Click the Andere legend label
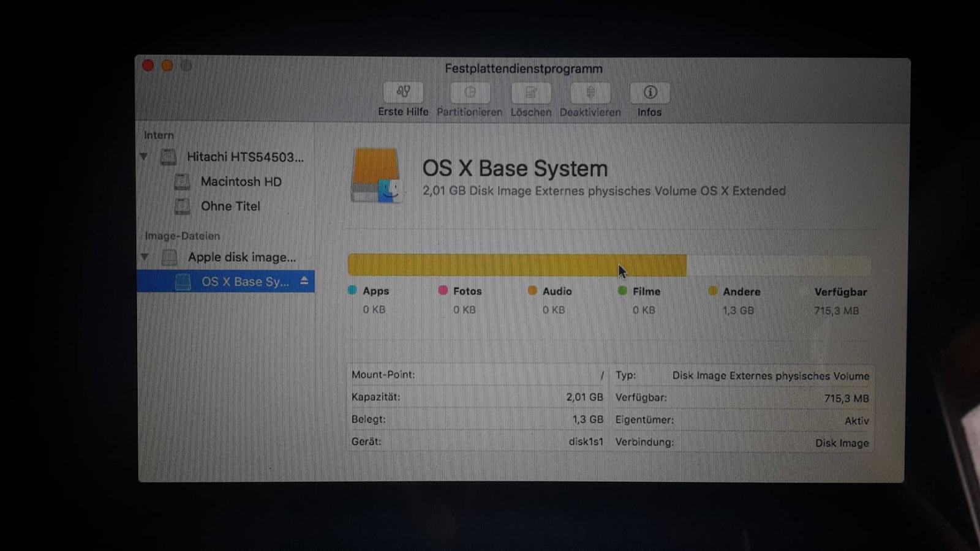 [x=742, y=292]
